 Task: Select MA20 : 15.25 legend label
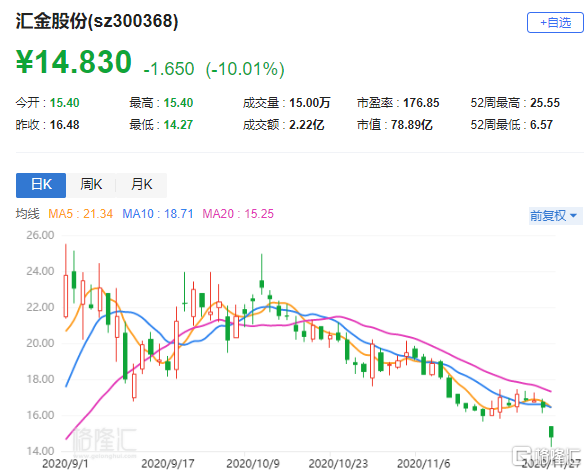click(x=238, y=214)
